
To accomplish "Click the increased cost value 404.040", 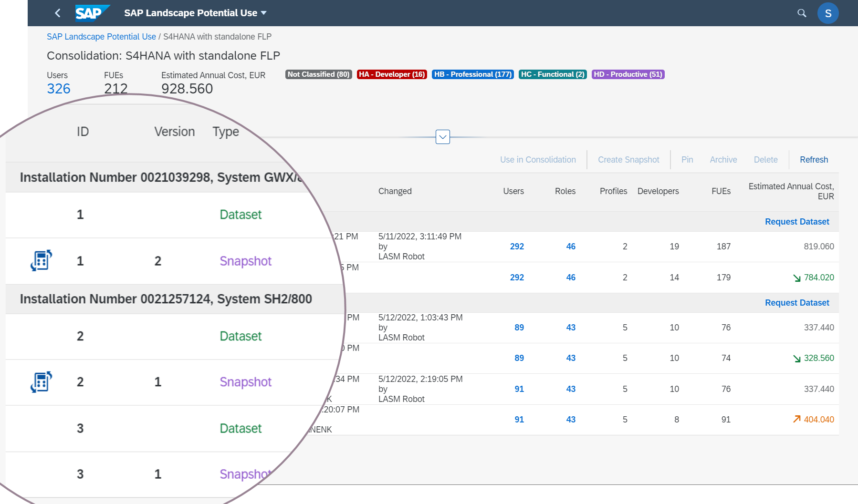I will click(x=819, y=420).
